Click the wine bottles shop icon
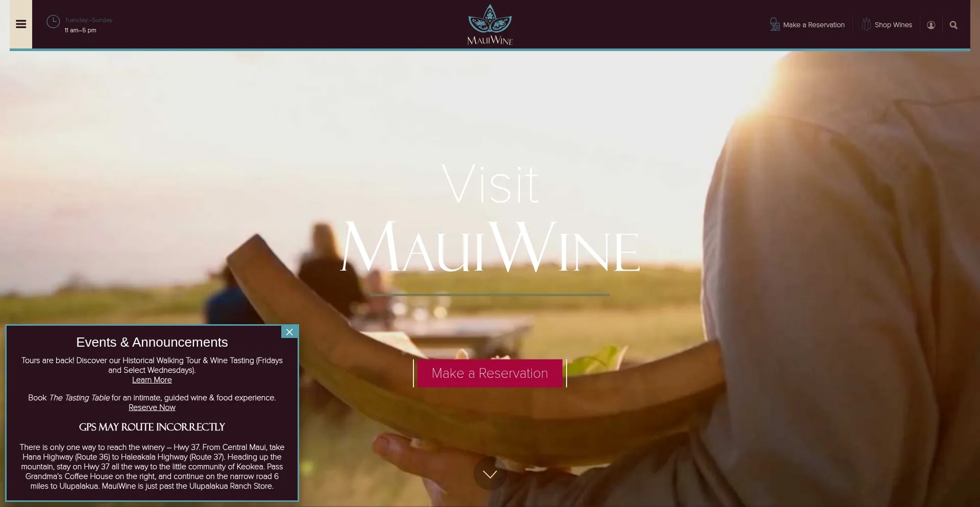Screen dimensions: 980x507 coord(867,25)
